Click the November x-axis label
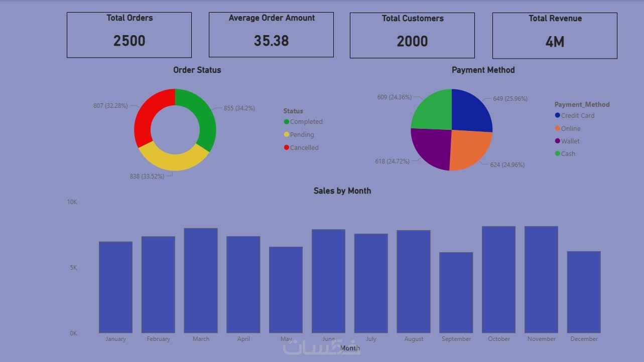Image resolution: width=644 pixels, height=362 pixels. click(x=542, y=339)
